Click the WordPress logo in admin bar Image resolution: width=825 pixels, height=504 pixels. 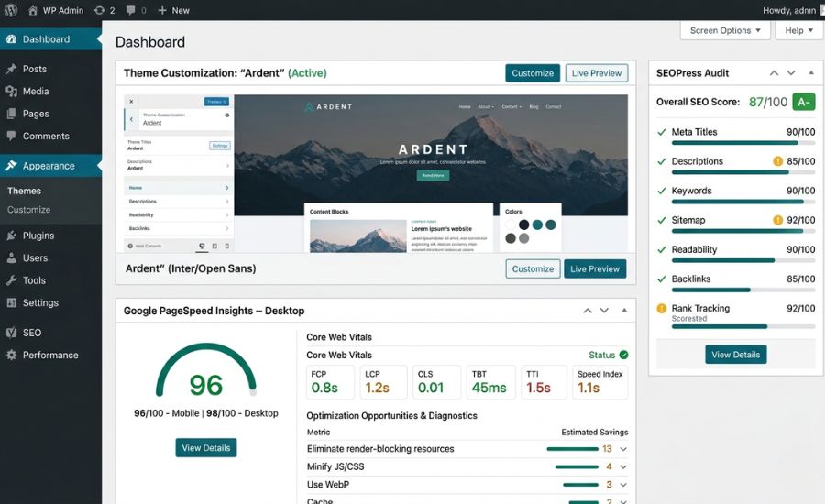[x=10, y=10]
